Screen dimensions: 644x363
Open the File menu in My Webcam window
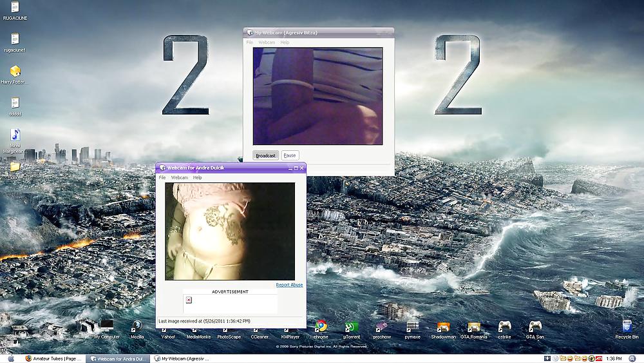click(x=250, y=43)
